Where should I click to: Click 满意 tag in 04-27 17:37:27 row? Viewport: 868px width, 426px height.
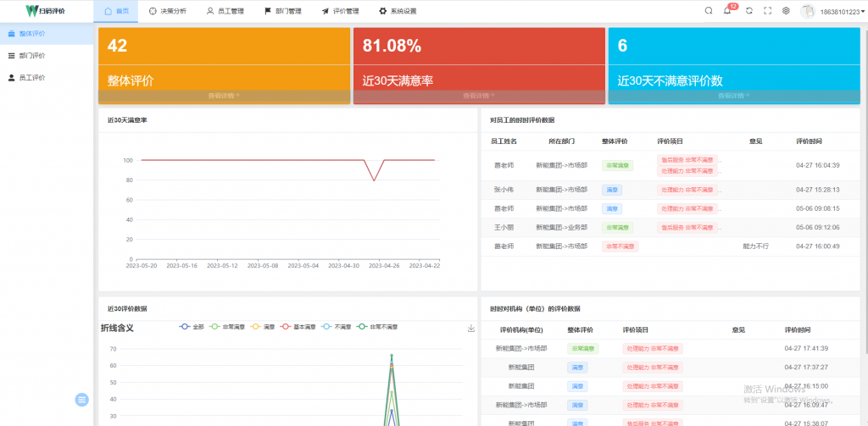click(x=577, y=368)
